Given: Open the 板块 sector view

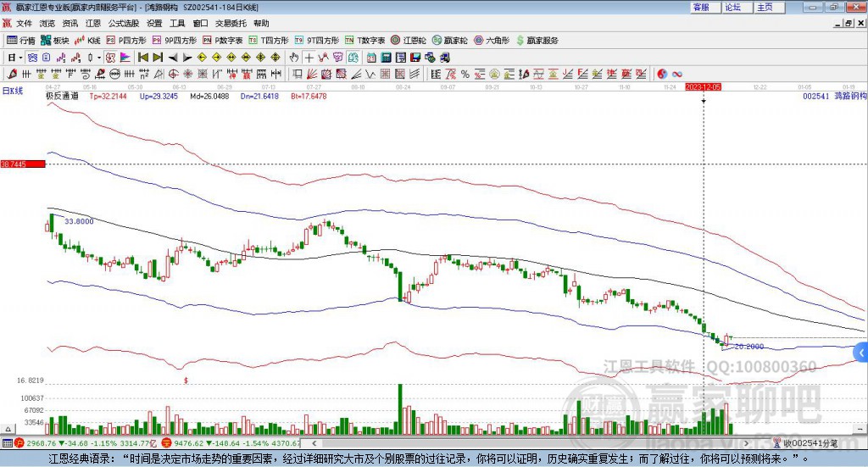Looking at the screenshot, I should click(x=54, y=41).
